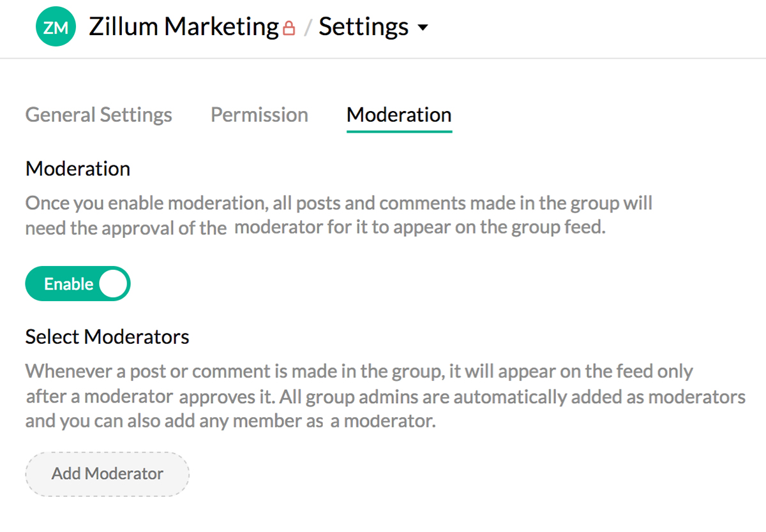Image resolution: width=766 pixels, height=532 pixels.
Task: Click the Moderation section heading
Action: (78, 169)
